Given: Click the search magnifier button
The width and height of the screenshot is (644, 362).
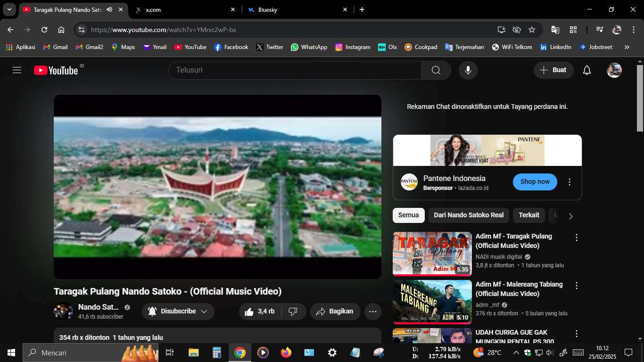Looking at the screenshot, I should (436, 70).
